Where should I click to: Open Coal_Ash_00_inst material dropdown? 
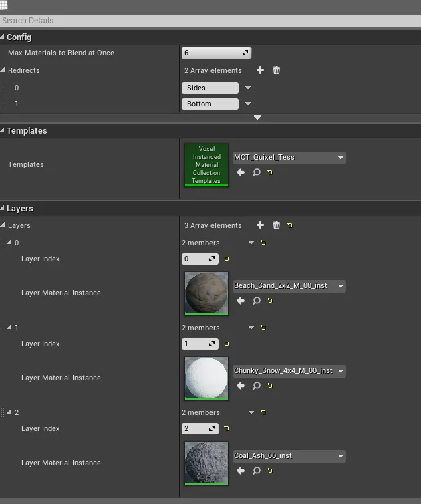click(289, 456)
